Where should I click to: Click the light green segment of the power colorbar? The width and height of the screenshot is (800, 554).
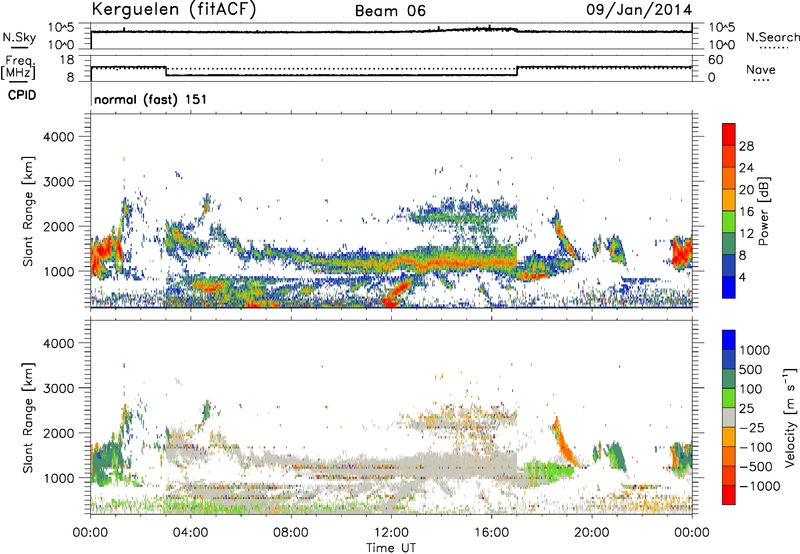[x=729, y=221]
